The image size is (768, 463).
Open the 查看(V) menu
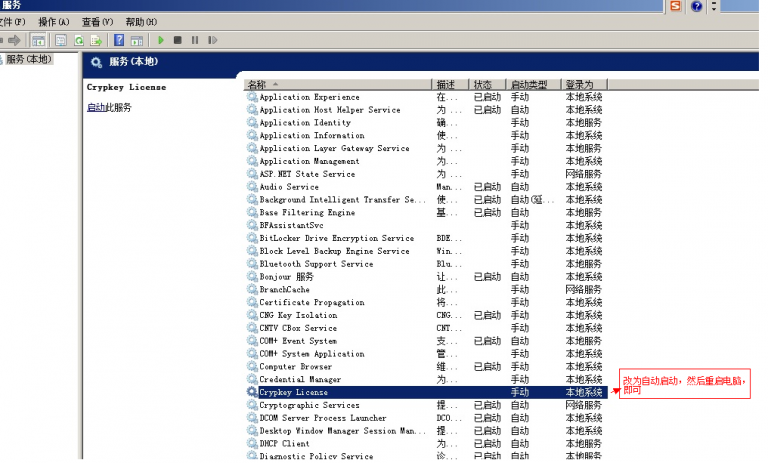tap(97, 22)
